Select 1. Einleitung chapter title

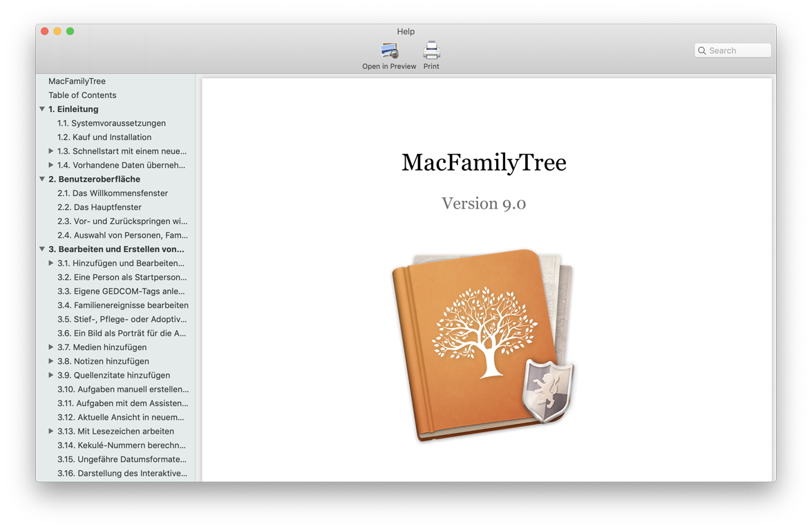(73, 109)
